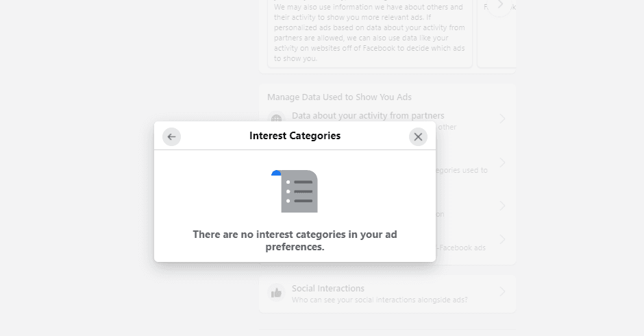The width and height of the screenshot is (644, 336).
Task: Click the globe icon beside partner activity data
Action: pos(276,118)
